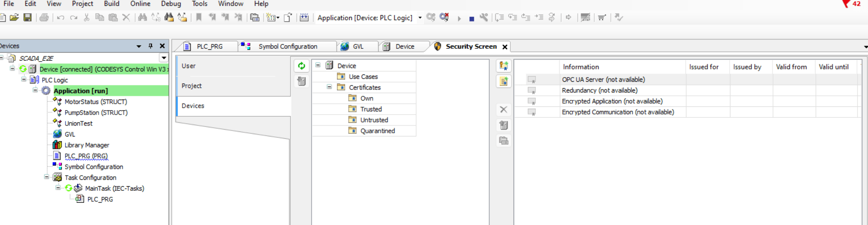Click the Delete X toolbar icon

[x=126, y=17]
